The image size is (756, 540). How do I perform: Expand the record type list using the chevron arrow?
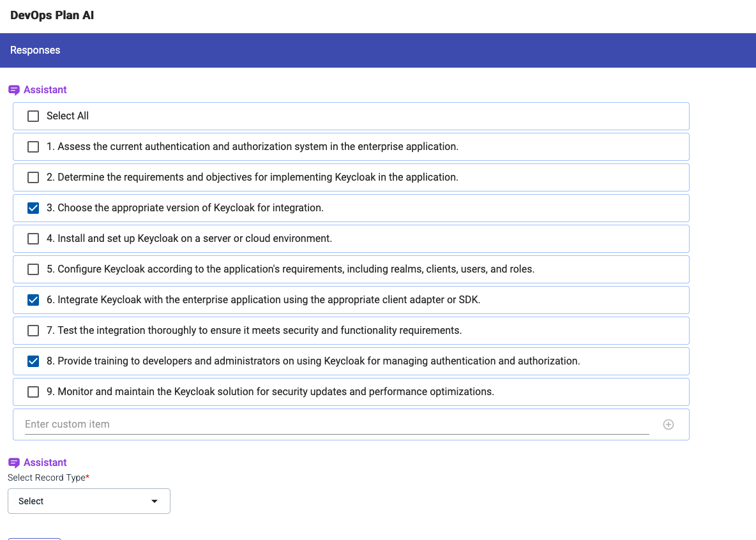click(x=154, y=500)
